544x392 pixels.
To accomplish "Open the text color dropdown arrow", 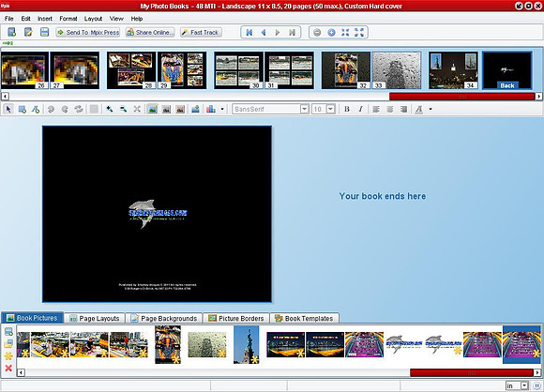I will [431, 110].
